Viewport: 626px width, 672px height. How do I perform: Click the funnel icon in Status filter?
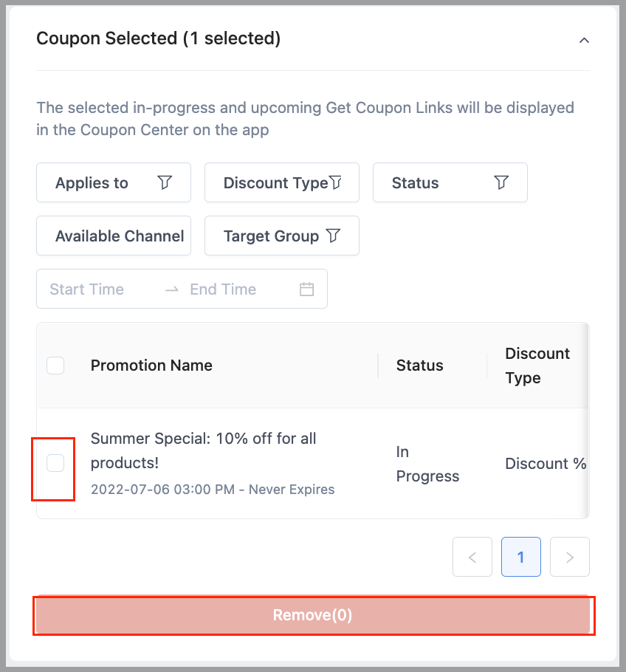tap(501, 182)
